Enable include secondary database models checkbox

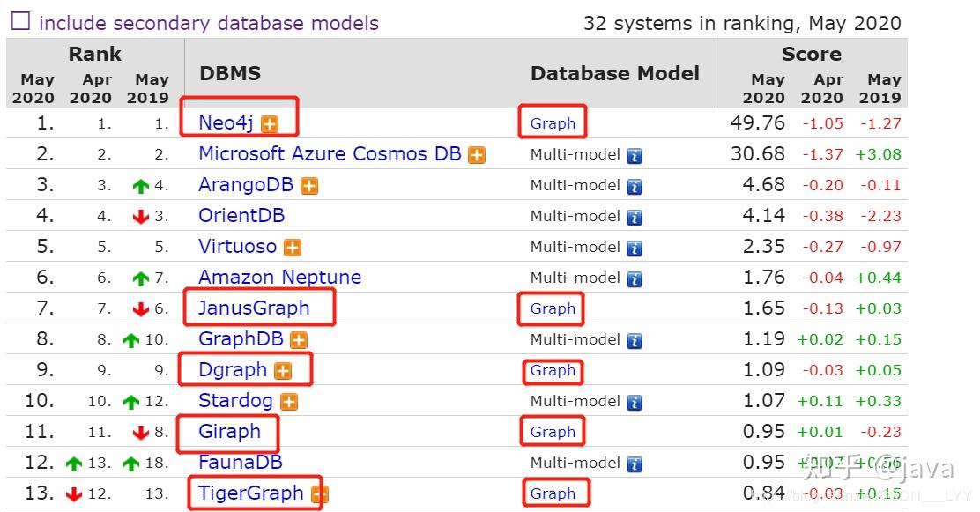(x=19, y=22)
